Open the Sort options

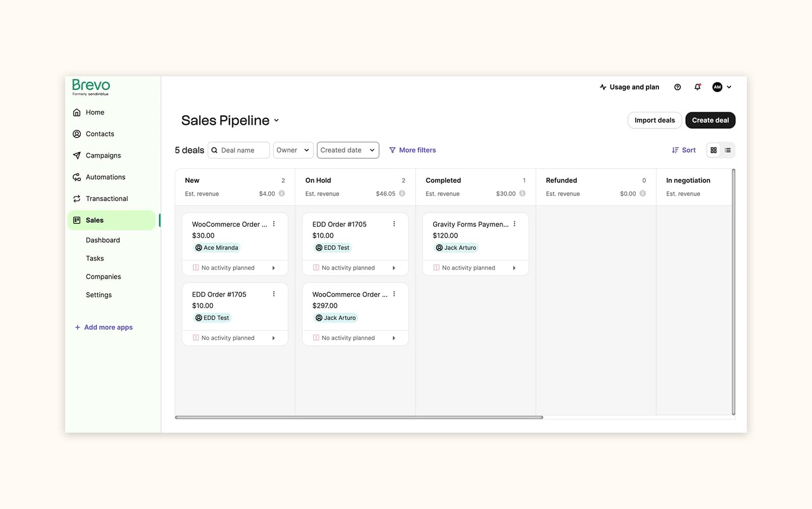683,150
